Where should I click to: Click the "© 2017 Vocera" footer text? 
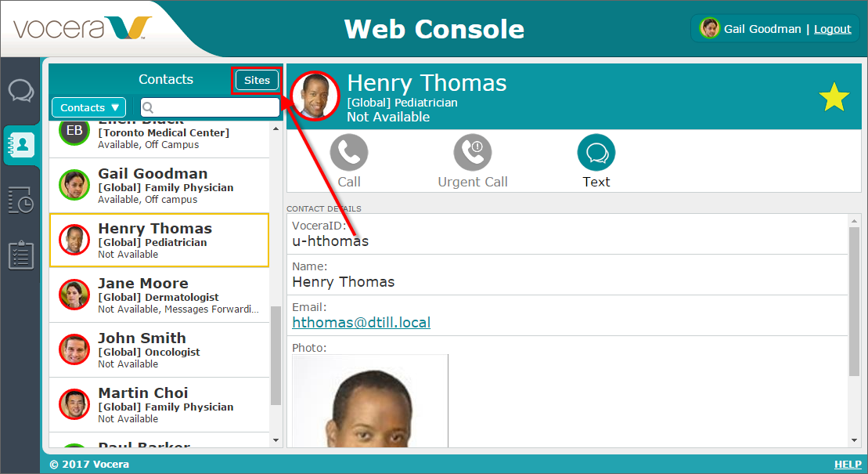click(89, 465)
